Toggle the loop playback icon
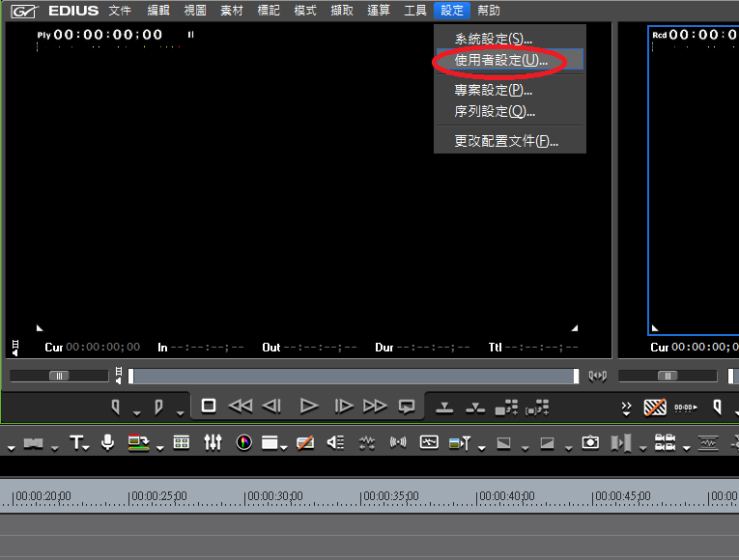 point(407,406)
